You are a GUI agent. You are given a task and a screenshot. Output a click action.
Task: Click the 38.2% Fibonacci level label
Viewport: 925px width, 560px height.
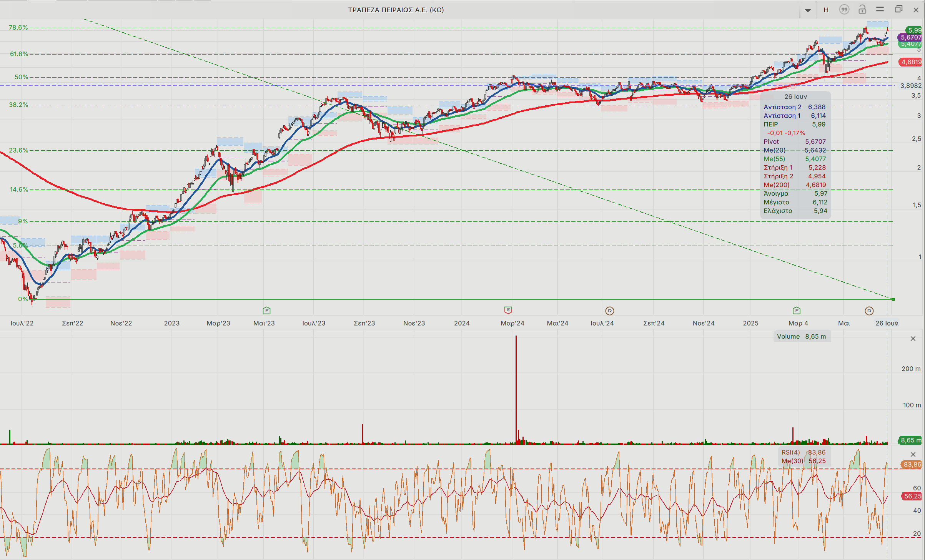(18, 105)
